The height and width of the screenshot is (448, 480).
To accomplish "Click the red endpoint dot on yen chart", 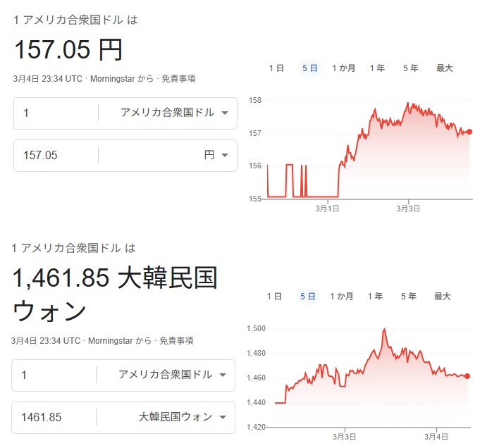I will click(469, 132).
